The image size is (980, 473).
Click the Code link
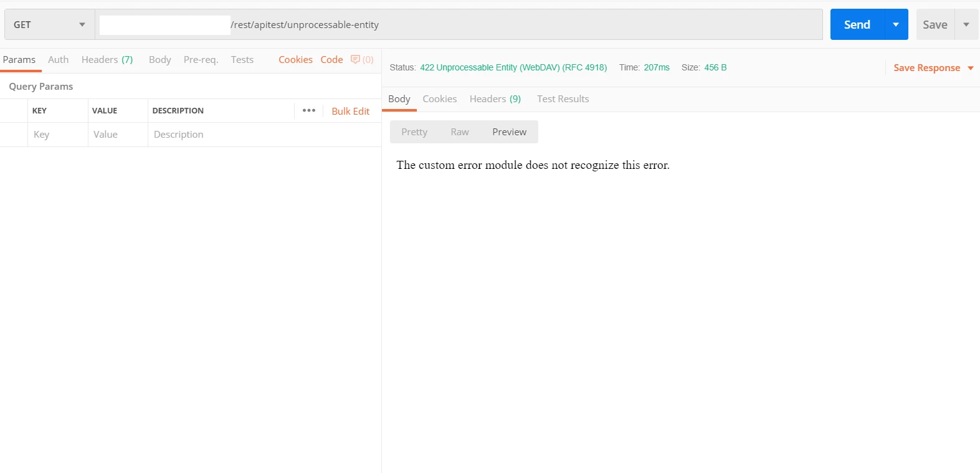click(331, 60)
